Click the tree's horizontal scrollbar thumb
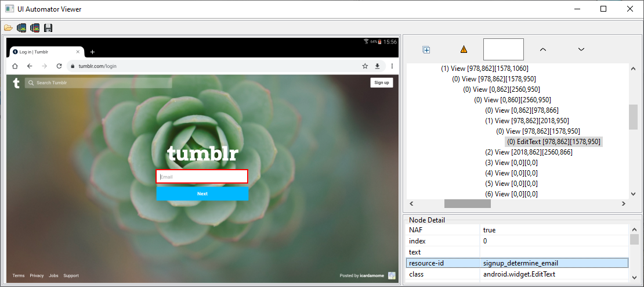644x287 pixels. tap(468, 203)
